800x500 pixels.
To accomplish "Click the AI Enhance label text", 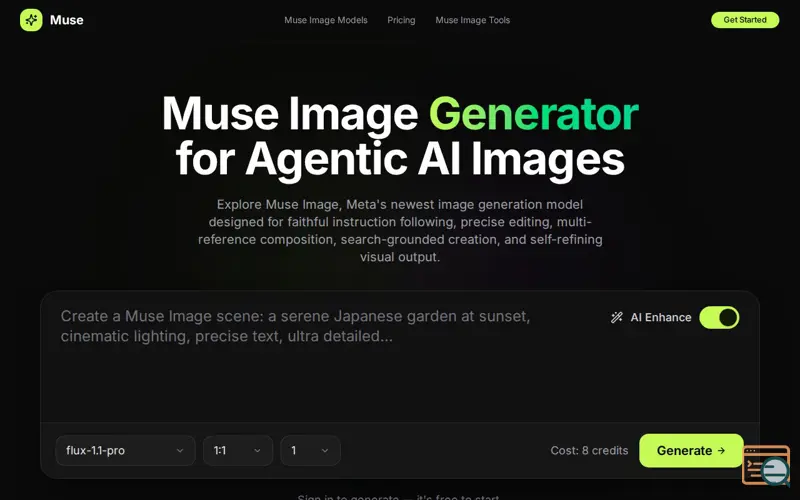I will (x=661, y=317).
